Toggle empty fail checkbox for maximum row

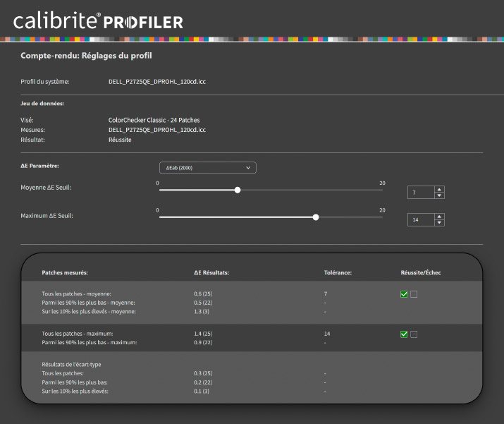click(x=414, y=334)
